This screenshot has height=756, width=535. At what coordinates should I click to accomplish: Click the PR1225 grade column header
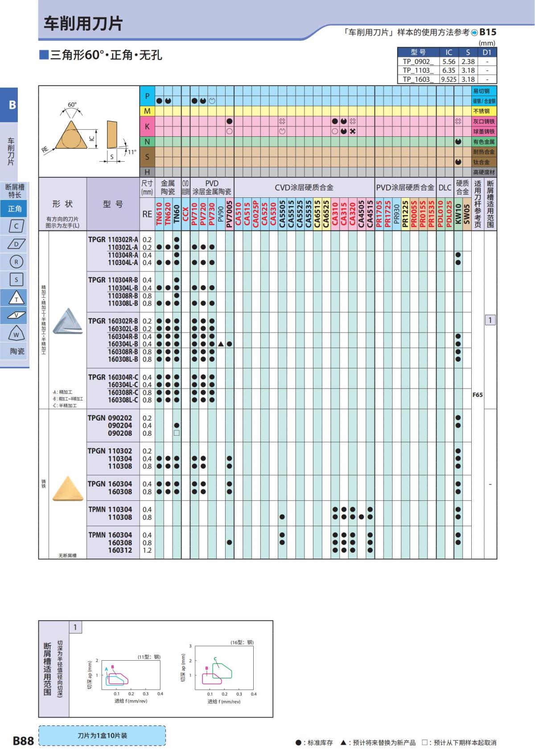point(405,214)
